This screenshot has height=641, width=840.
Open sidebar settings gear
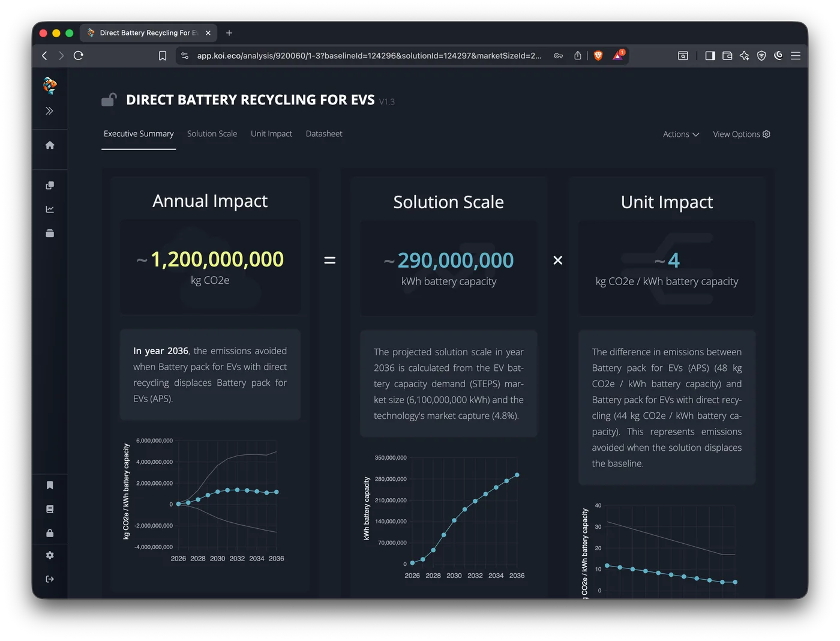point(50,555)
